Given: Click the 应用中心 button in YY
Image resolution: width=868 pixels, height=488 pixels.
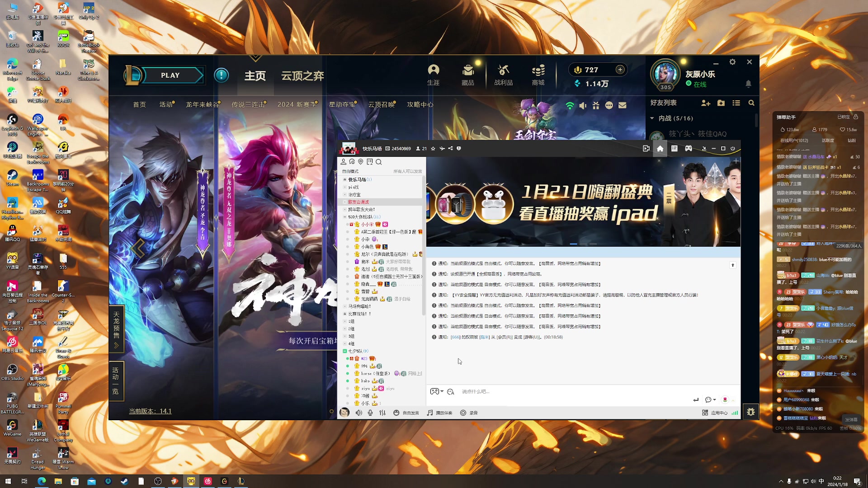Looking at the screenshot, I should point(715,413).
